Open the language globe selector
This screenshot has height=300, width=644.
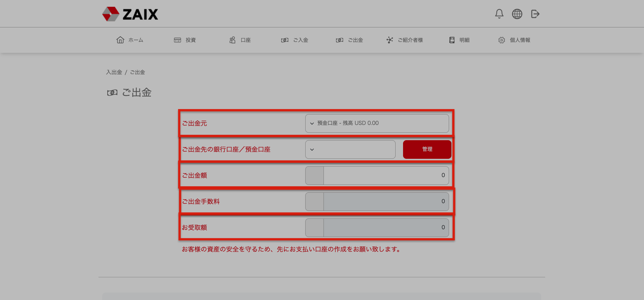coord(517,14)
